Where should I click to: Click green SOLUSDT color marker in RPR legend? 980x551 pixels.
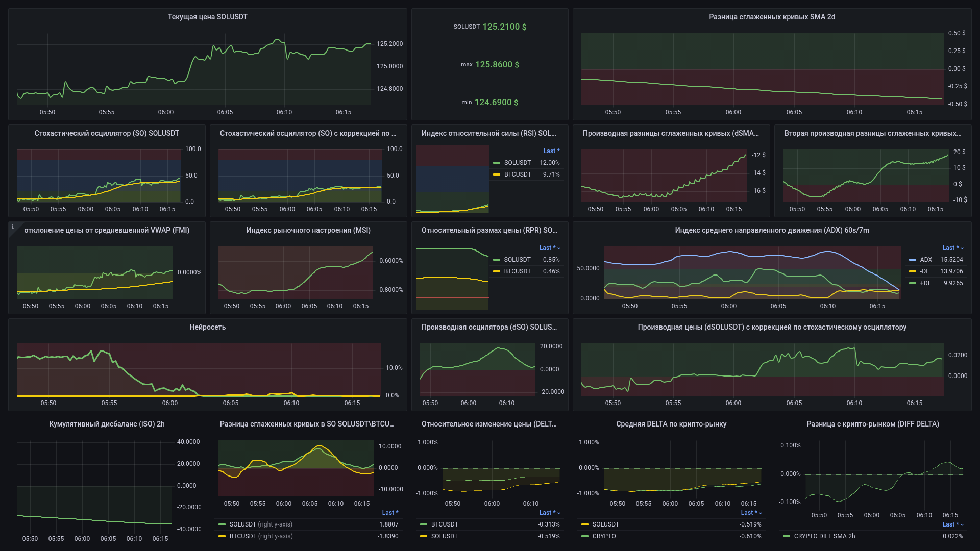click(x=497, y=260)
